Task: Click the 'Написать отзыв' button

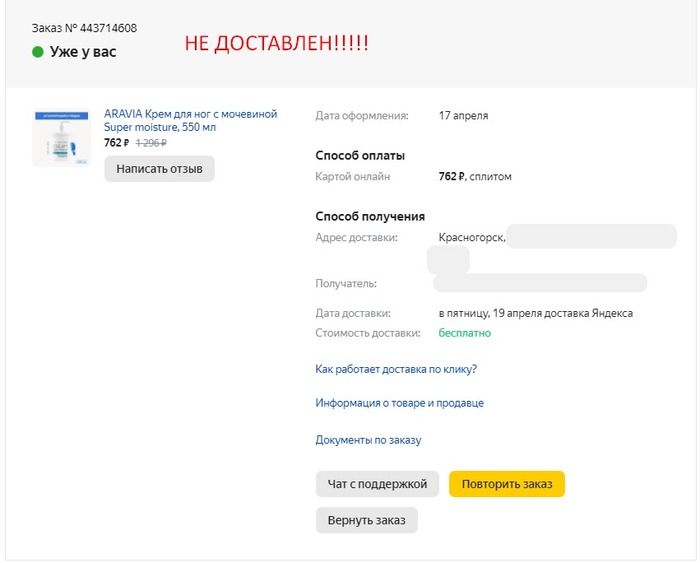Action: (159, 169)
